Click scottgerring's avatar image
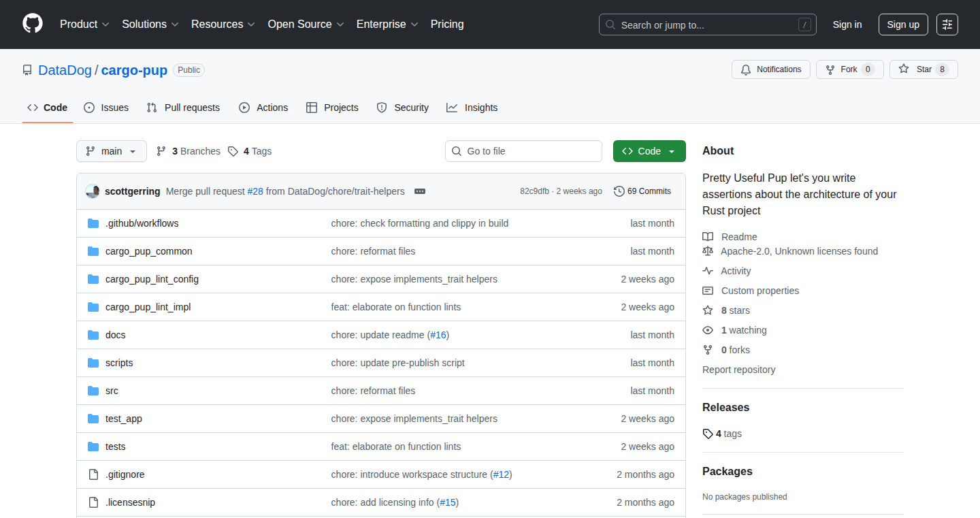Image resolution: width=980 pixels, height=518 pixels. click(93, 191)
